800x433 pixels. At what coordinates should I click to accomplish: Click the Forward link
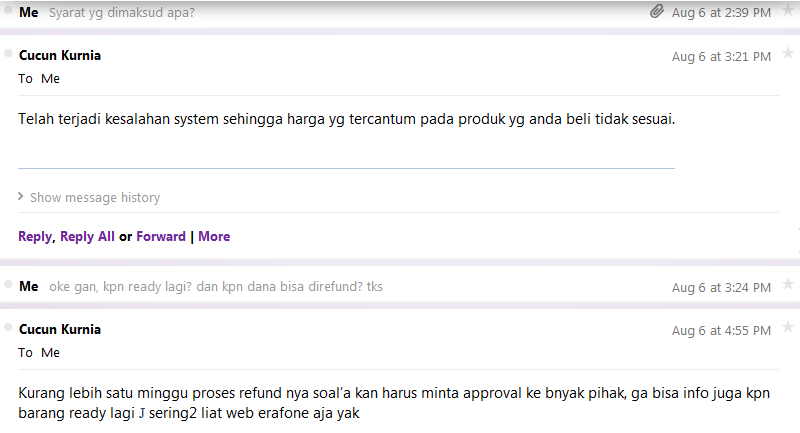(161, 237)
